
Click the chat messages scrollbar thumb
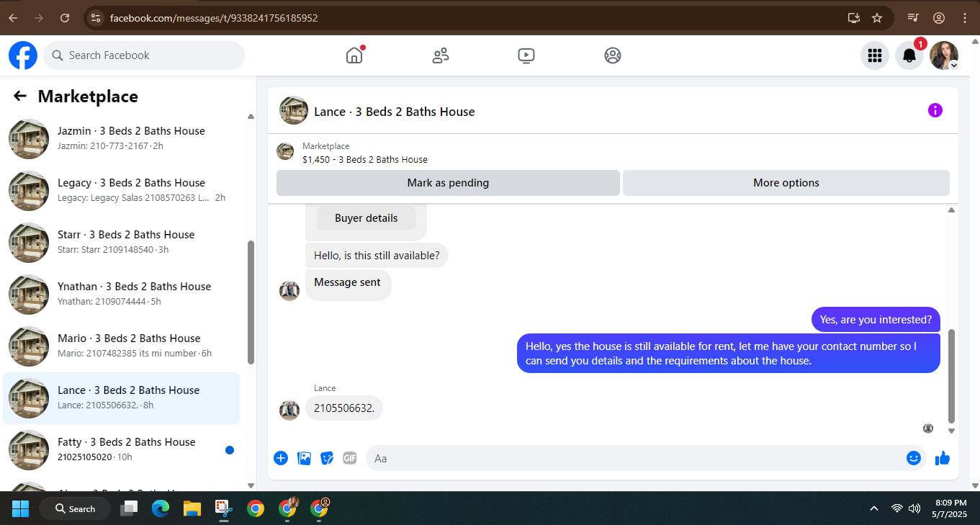coord(951,376)
